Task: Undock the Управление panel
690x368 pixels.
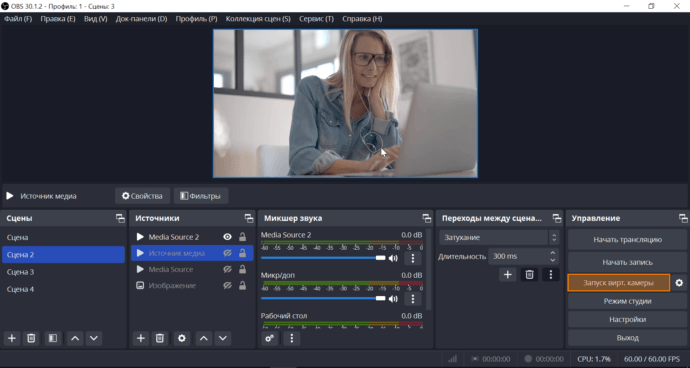Action: 683,218
